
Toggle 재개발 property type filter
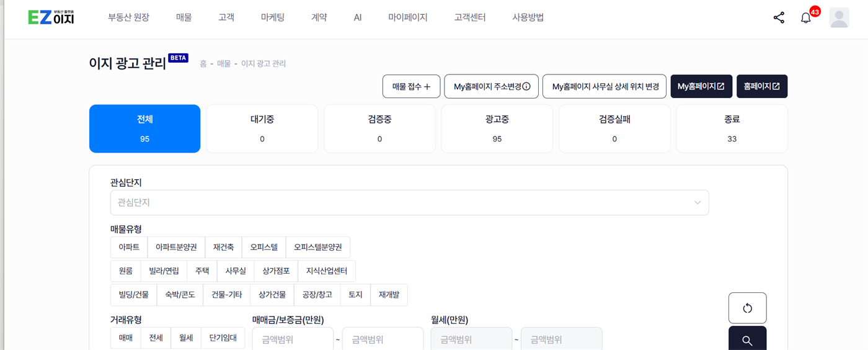click(389, 295)
